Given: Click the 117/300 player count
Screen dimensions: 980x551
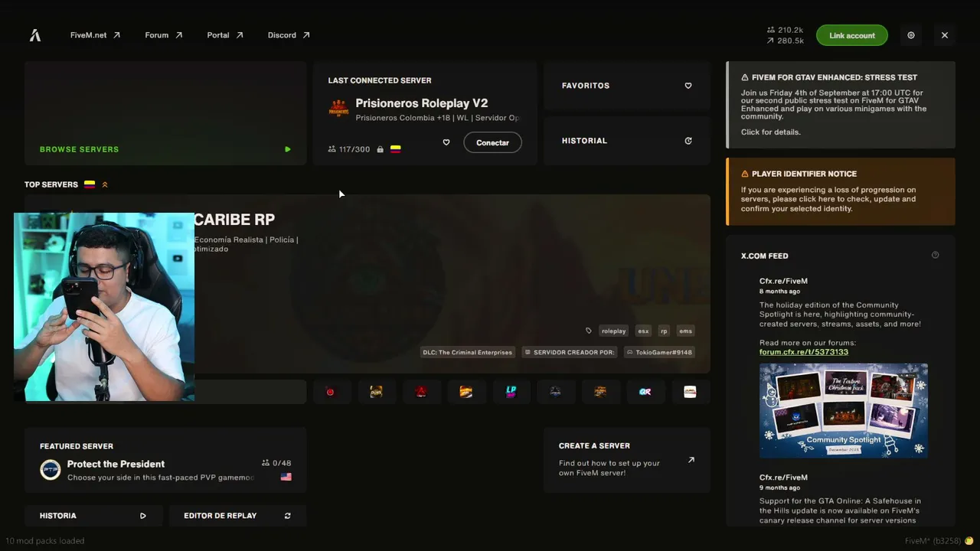Looking at the screenshot, I should [348, 149].
